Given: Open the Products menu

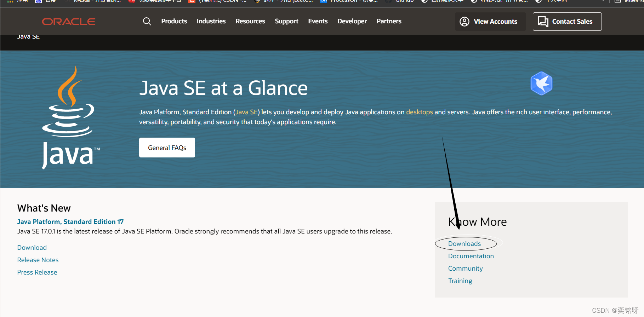Looking at the screenshot, I should pyautogui.click(x=174, y=21).
